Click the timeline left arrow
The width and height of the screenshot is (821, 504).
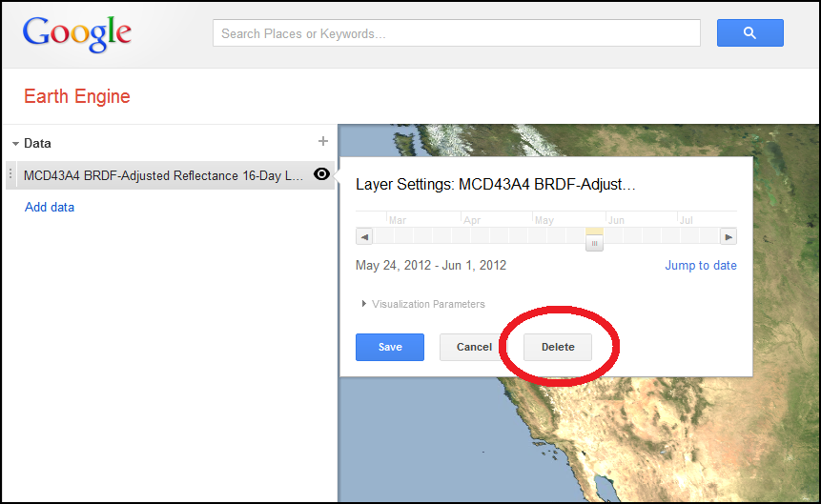364,236
